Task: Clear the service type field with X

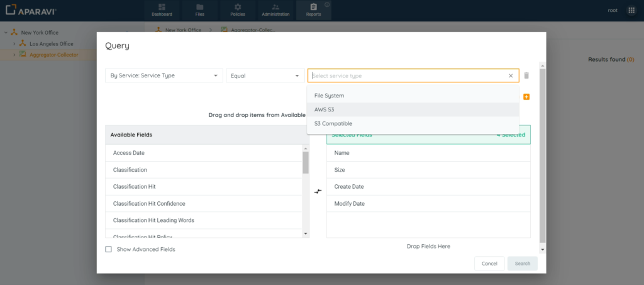Action: point(511,75)
